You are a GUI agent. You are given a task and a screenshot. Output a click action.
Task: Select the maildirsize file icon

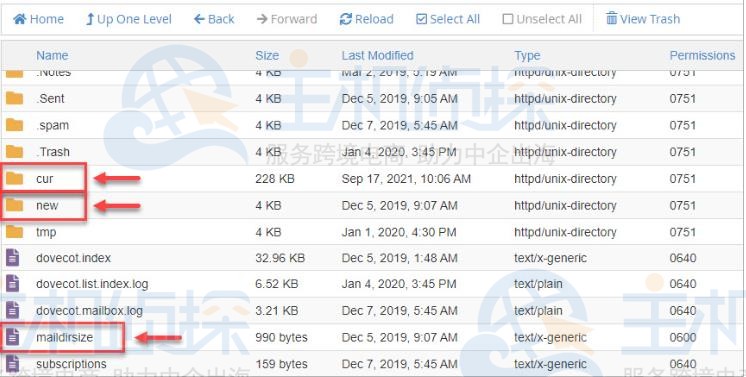[13, 337]
